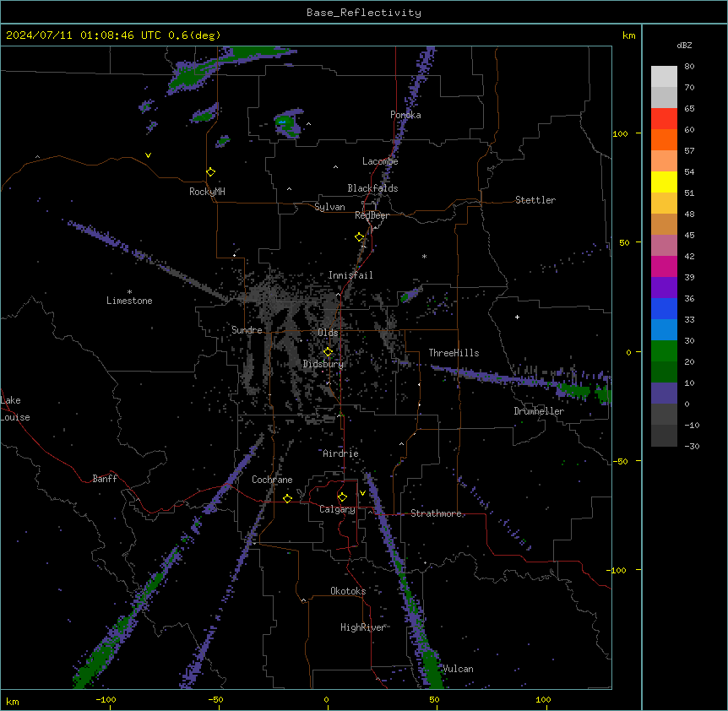Click the Drumheller town label
This screenshot has height=711, width=728.
tap(539, 411)
